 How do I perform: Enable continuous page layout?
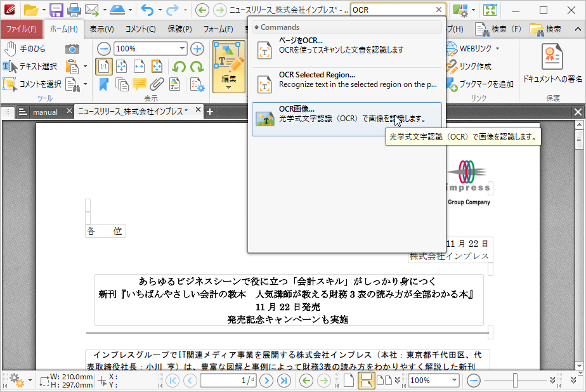(x=367, y=381)
